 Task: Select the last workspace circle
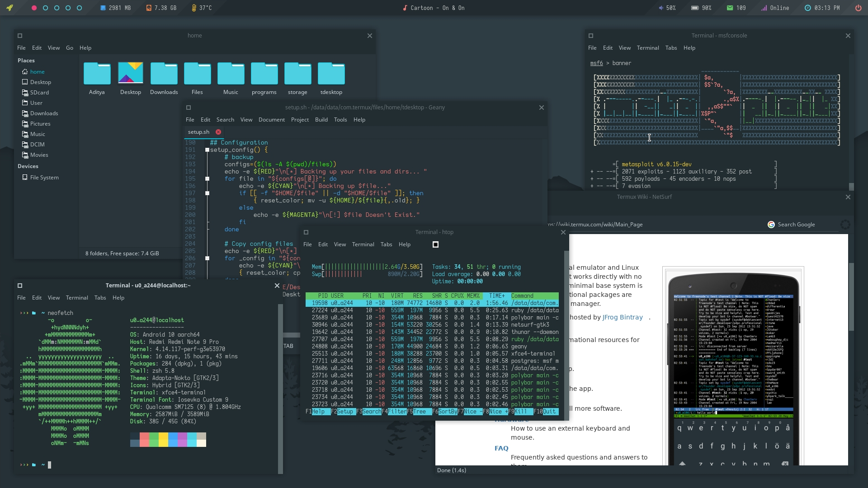[x=79, y=8]
